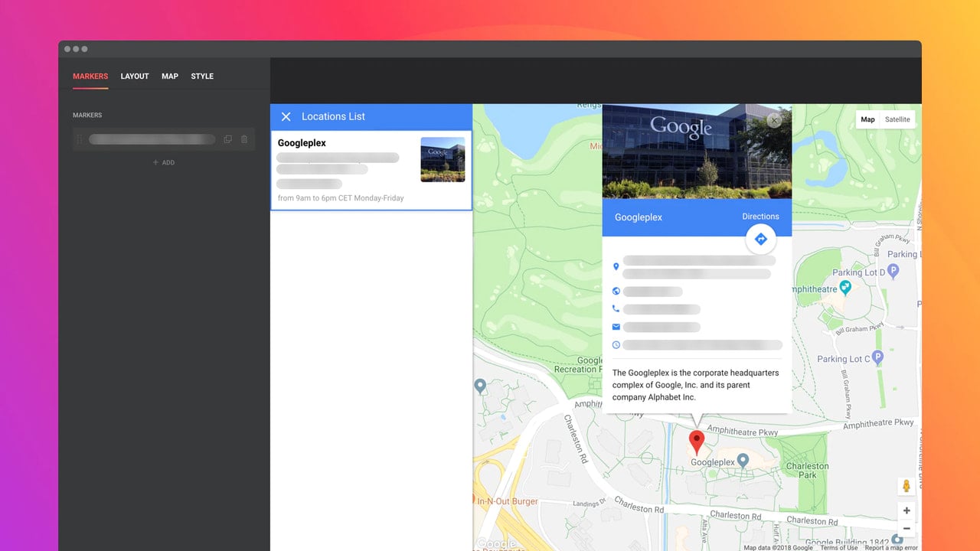The height and width of the screenshot is (551, 980).
Task: Click the gray Googleplex place pin
Action: (742, 460)
